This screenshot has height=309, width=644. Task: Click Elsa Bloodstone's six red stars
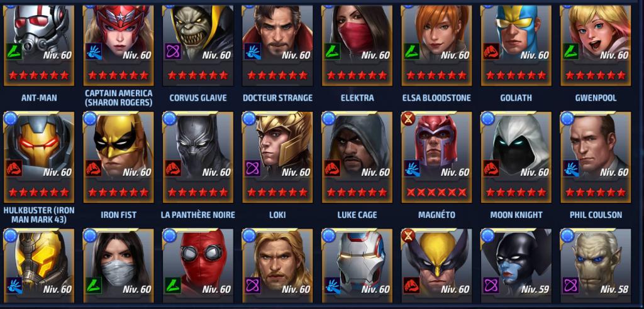[x=436, y=75]
